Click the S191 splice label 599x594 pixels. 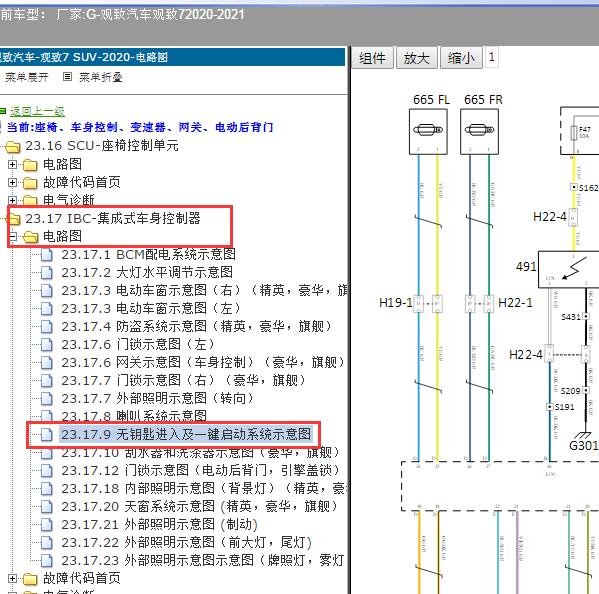coord(565,407)
